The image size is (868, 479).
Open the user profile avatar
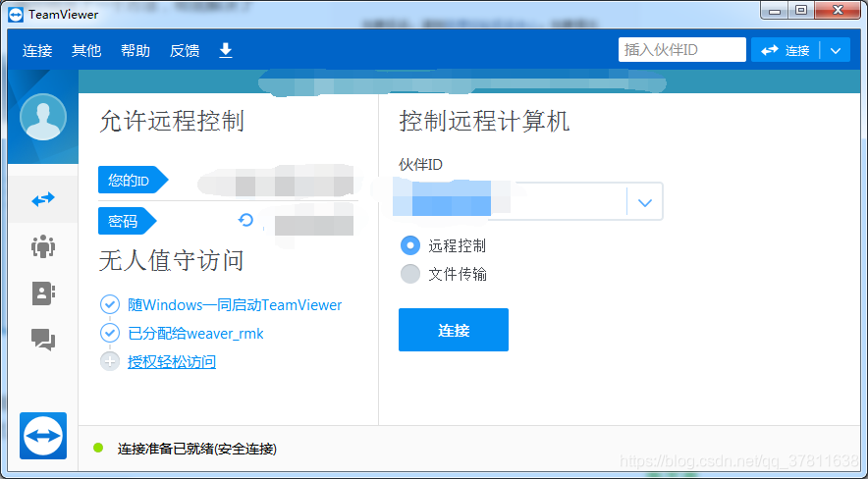[43, 117]
